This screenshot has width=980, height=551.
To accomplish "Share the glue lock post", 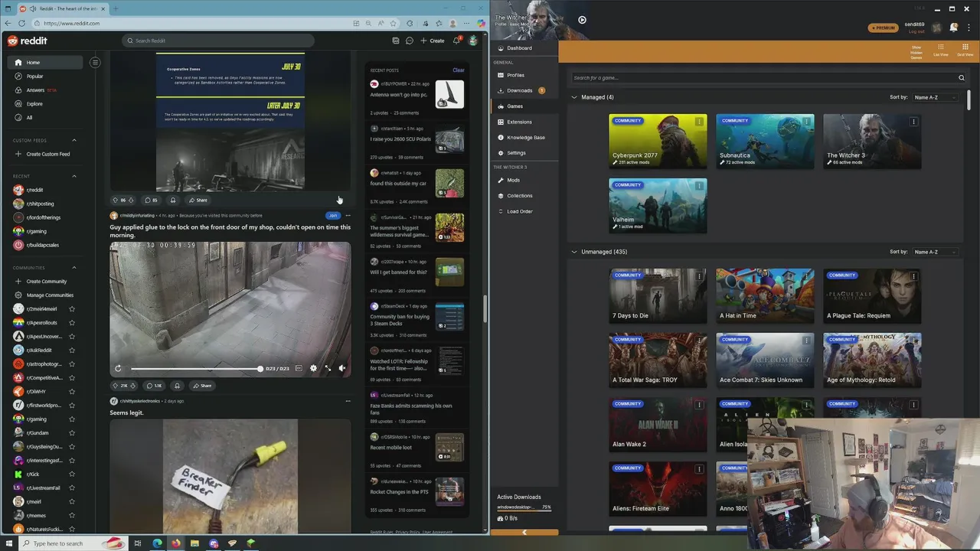I will coord(202,386).
